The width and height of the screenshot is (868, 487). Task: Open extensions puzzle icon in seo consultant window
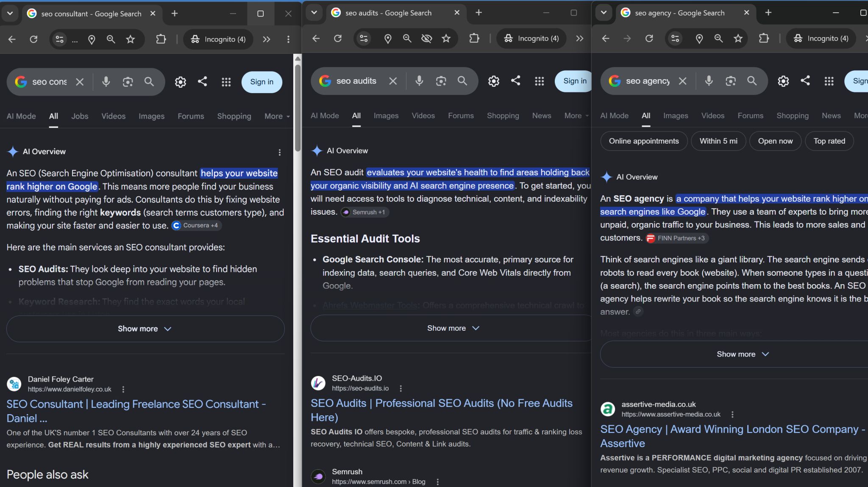click(161, 39)
